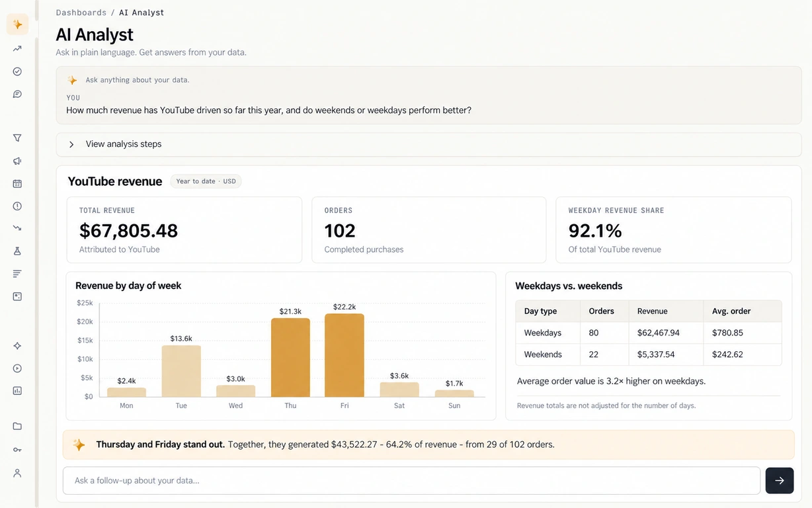Go to Dashboards in the breadcrumb
This screenshot has width=812, height=508.
click(81, 13)
